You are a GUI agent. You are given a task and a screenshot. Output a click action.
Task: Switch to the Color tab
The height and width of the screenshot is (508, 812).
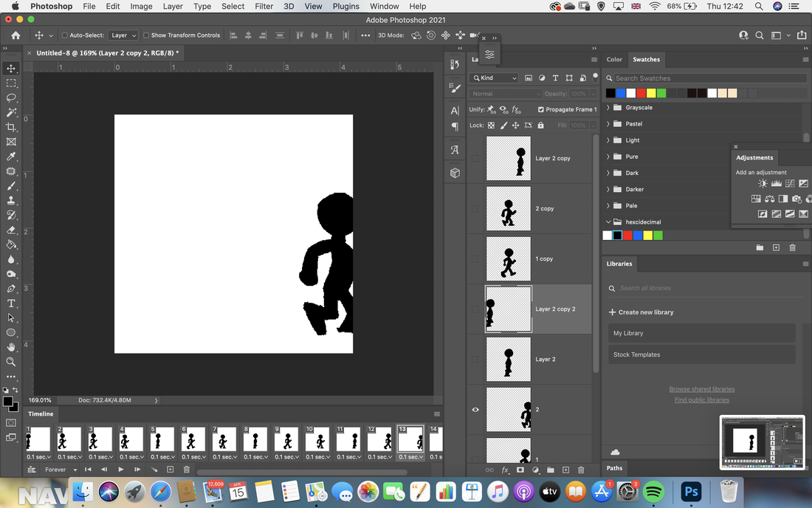tap(614, 60)
